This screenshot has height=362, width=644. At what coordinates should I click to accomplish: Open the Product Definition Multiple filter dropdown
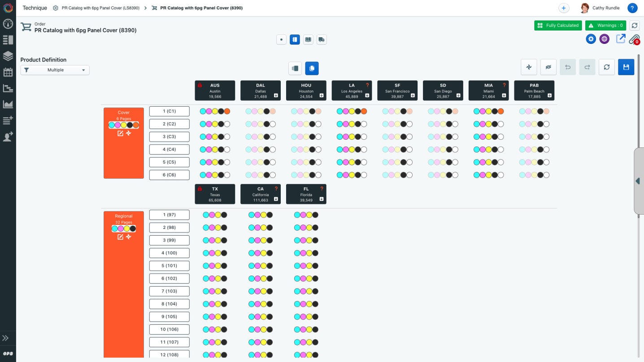(55, 70)
